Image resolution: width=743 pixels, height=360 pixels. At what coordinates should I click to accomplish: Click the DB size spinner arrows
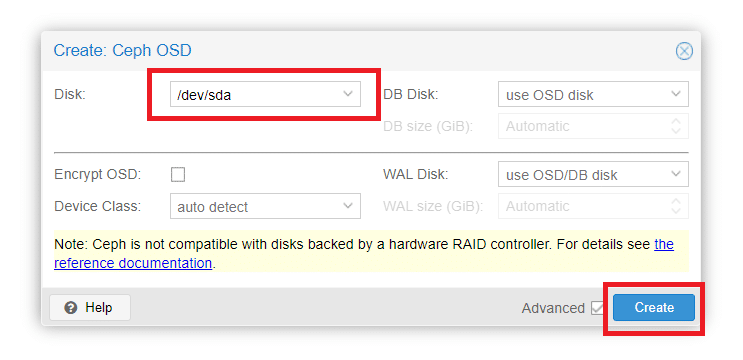(x=676, y=126)
